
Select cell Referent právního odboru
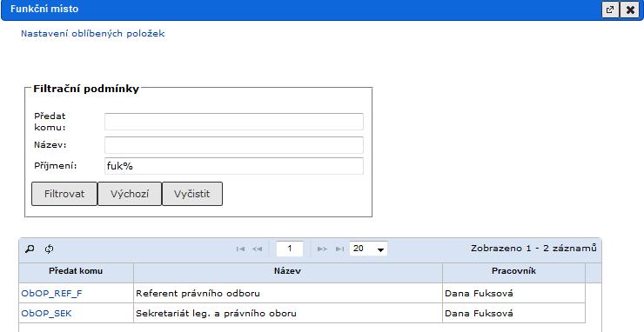tap(287, 294)
